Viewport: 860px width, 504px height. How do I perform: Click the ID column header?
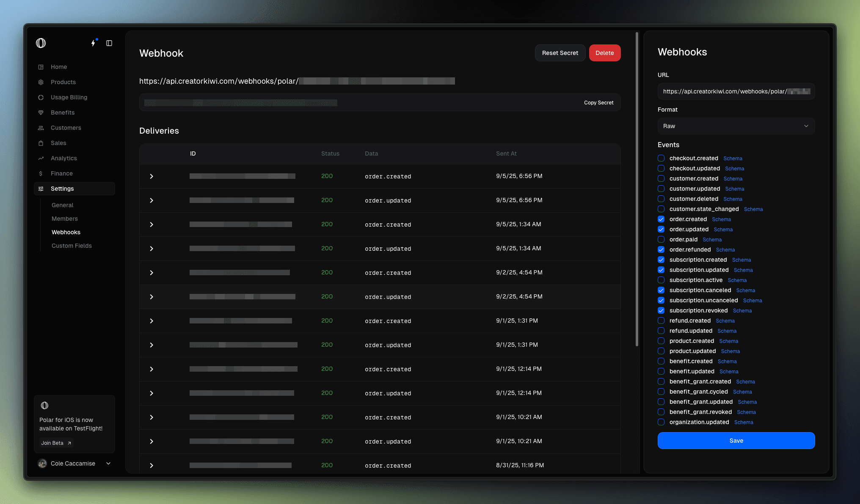tap(193, 153)
